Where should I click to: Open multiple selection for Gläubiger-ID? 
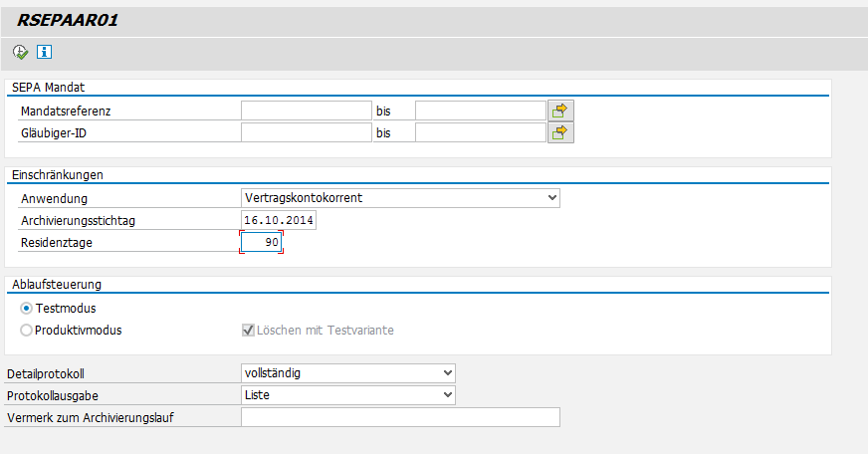coord(560,131)
